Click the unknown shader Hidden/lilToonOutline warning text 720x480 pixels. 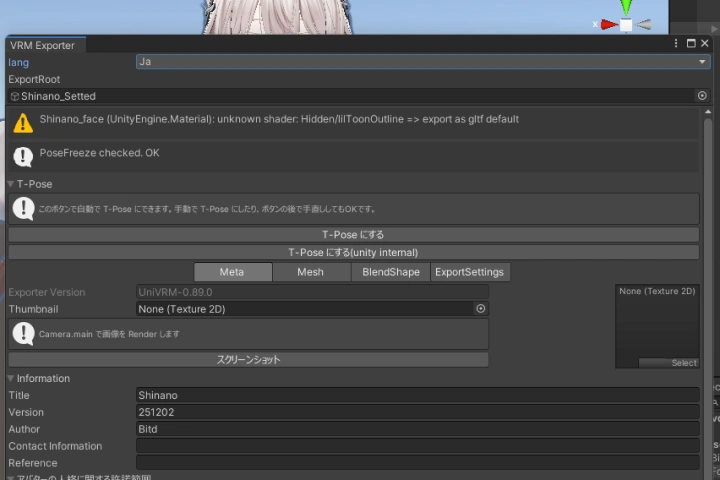[279, 119]
